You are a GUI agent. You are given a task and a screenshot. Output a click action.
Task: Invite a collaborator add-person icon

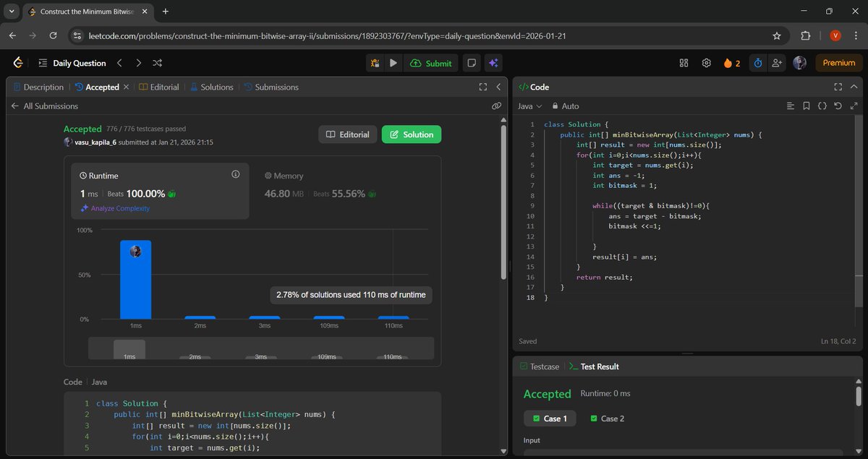[x=777, y=63]
